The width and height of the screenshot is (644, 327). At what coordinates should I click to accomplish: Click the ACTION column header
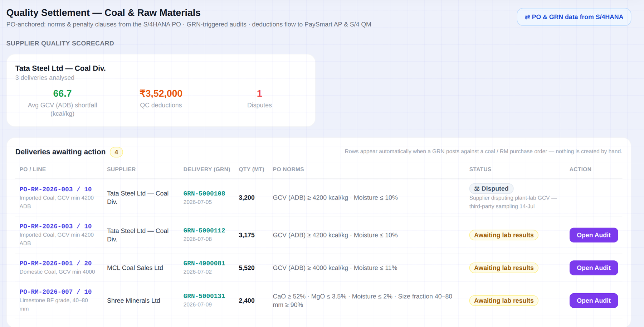[x=580, y=169]
